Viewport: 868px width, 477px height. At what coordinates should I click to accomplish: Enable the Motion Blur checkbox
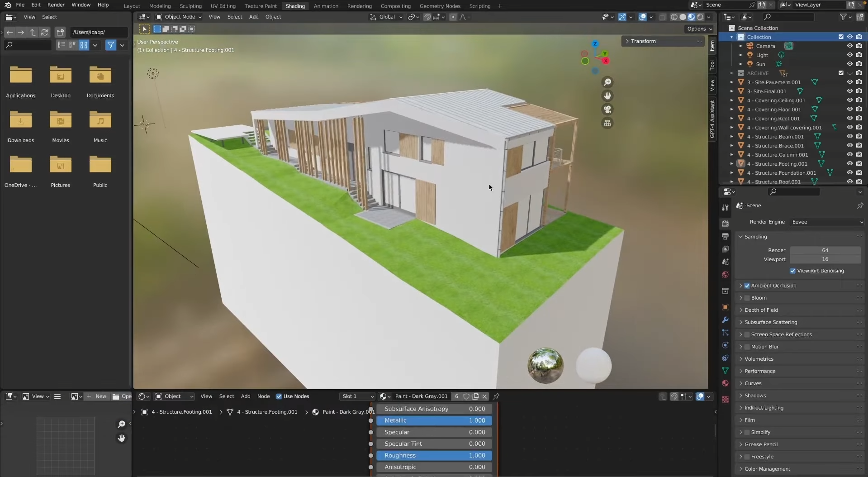click(x=747, y=347)
